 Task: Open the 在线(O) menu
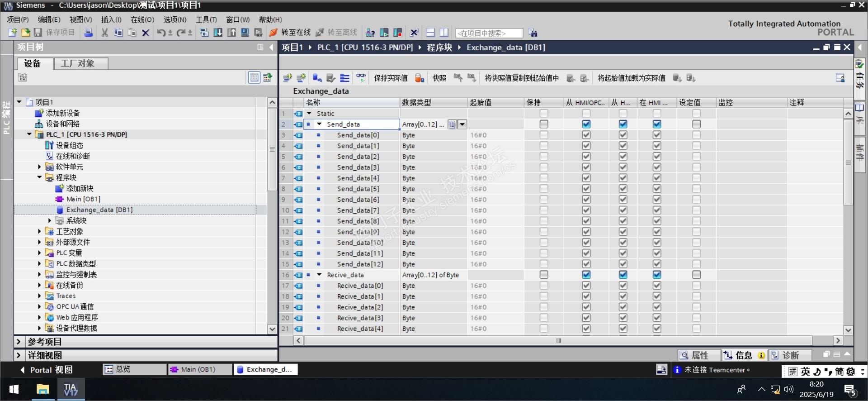142,19
